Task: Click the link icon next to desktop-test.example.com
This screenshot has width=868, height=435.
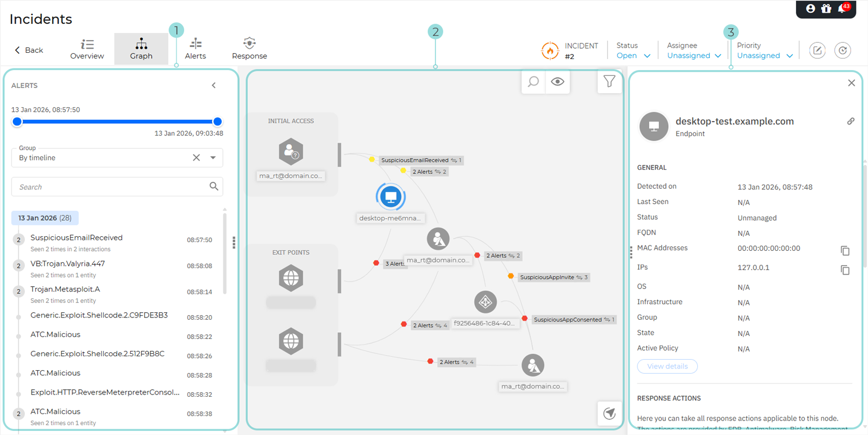Action: pos(851,121)
